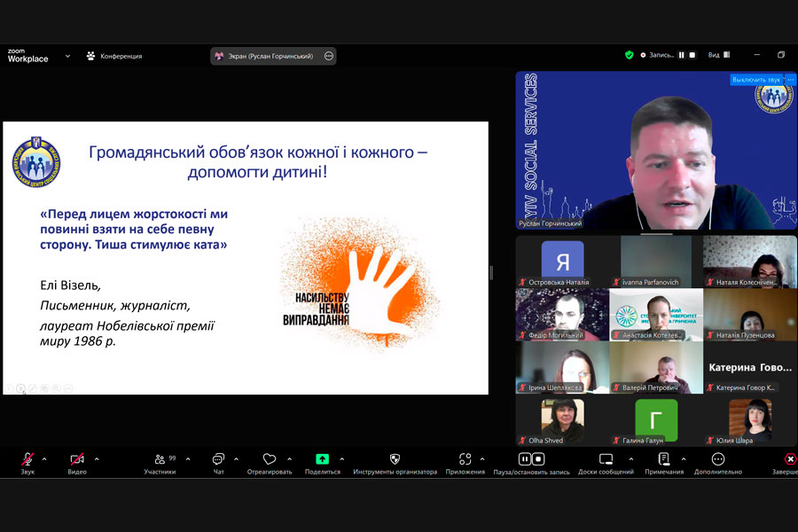Stop recording using top bar stop icon
The height and width of the screenshot is (532, 798).
point(692,55)
